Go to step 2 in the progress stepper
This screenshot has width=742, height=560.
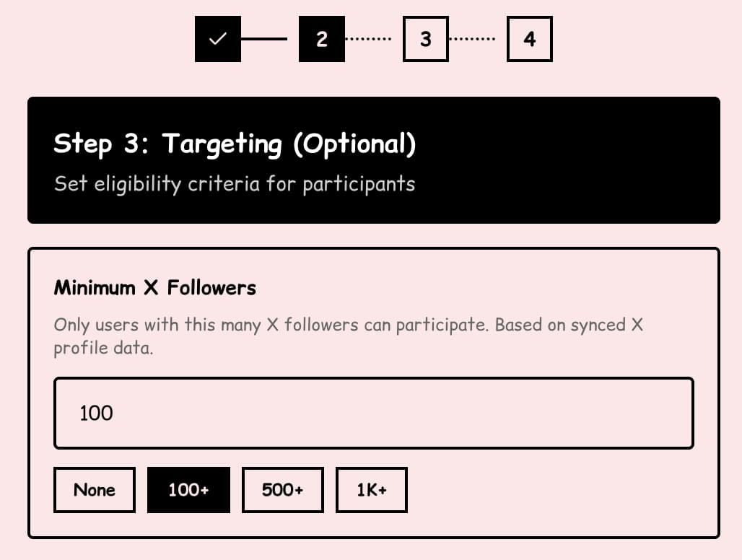coord(321,39)
